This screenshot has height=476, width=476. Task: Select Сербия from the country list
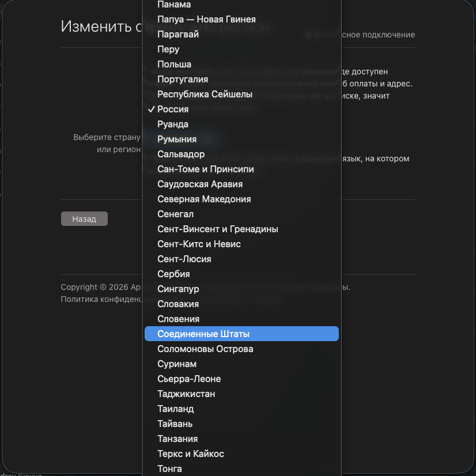coord(173,274)
